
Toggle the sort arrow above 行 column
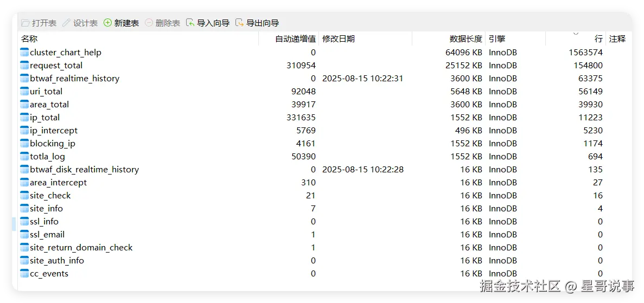(x=576, y=33)
